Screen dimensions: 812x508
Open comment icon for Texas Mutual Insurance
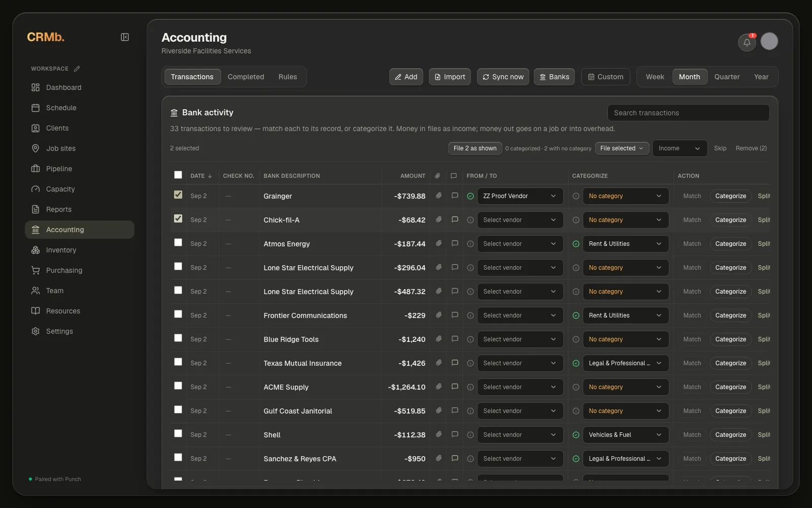click(x=455, y=363)
